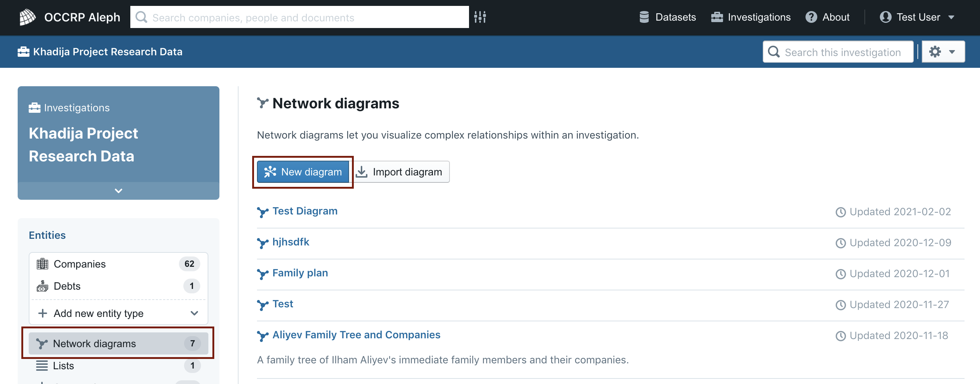Image resolution: width=980 pixels, height=384 pixels.
Task: Click the Companies building icon
Action: click(x=42, y=263)
